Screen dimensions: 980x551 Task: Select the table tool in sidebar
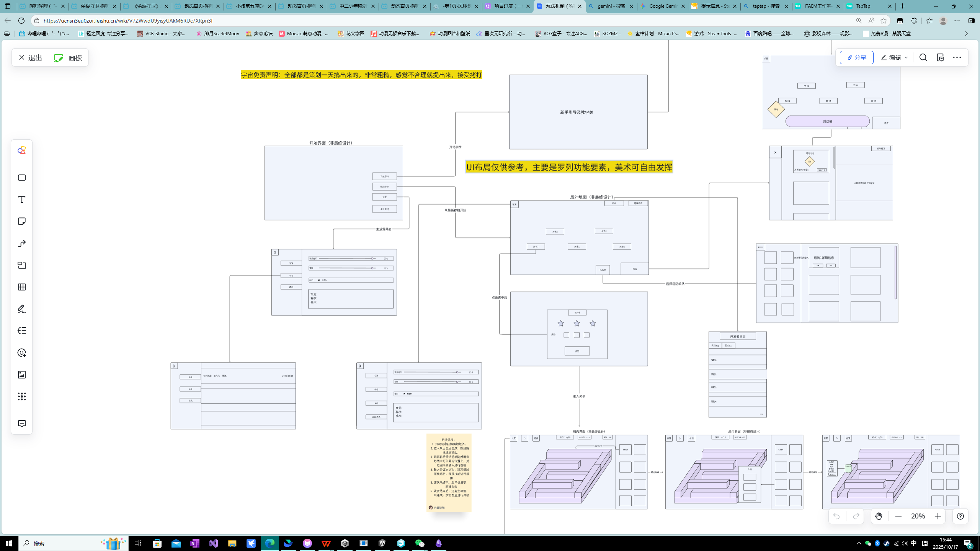22,287
